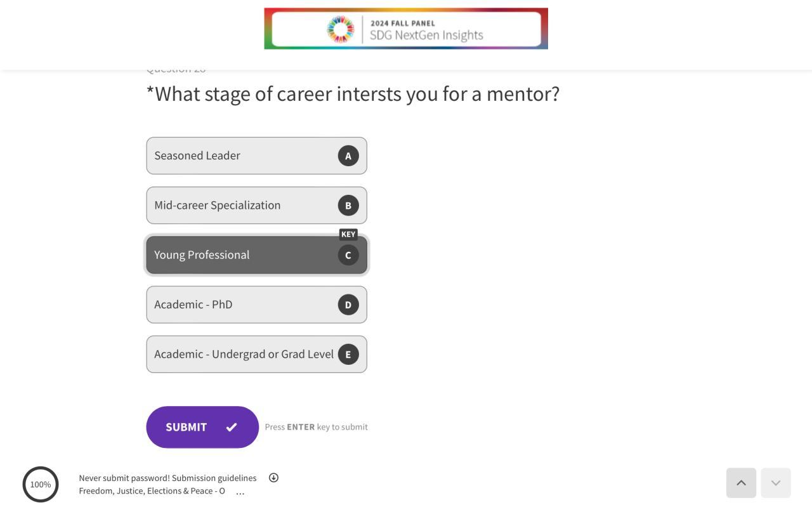Select the Seasoned Leader option
The width and height of the screenshot is (812, 519).
241,155
